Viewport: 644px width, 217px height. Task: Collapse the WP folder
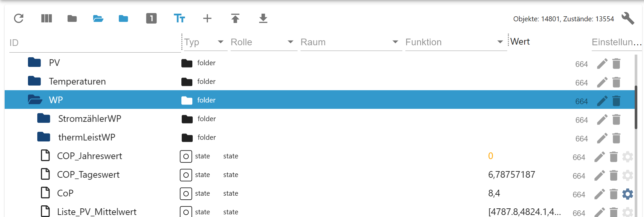pyautogui.click(x=35, y=100)
